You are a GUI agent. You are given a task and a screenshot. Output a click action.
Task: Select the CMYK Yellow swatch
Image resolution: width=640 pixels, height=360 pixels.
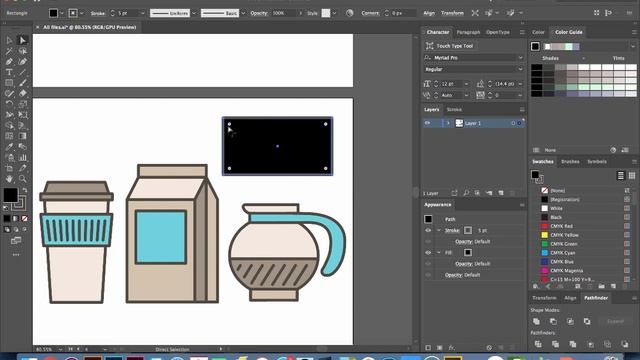[544, 235]
